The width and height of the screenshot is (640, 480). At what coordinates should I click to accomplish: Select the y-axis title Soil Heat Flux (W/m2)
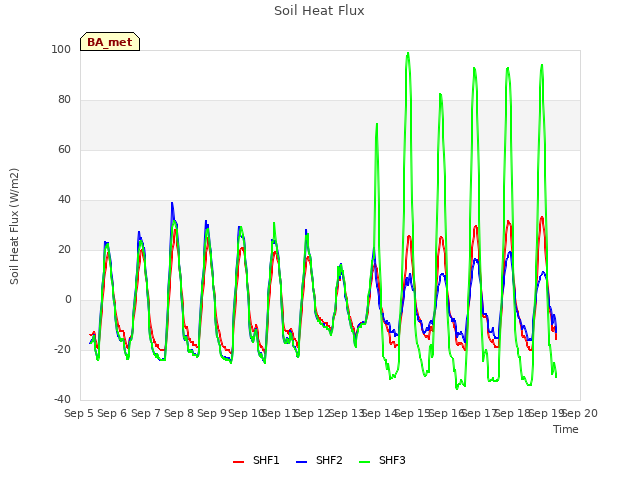[14, 226]
